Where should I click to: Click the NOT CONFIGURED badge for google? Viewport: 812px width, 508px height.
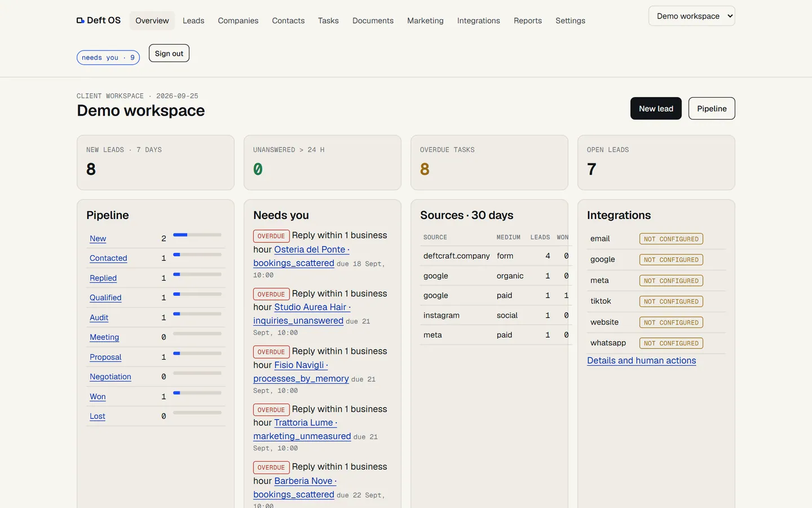pos(671,260)
